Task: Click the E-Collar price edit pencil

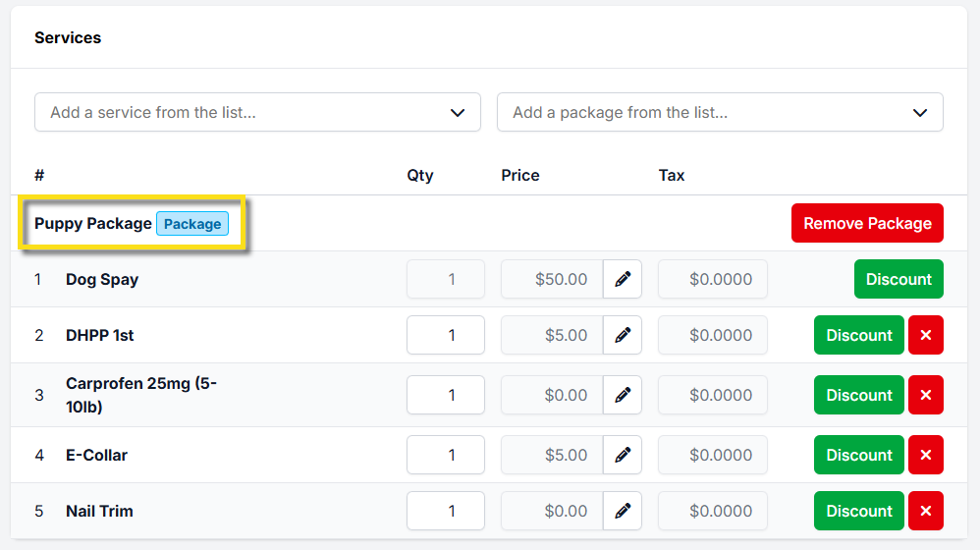Action: point(623,455)
